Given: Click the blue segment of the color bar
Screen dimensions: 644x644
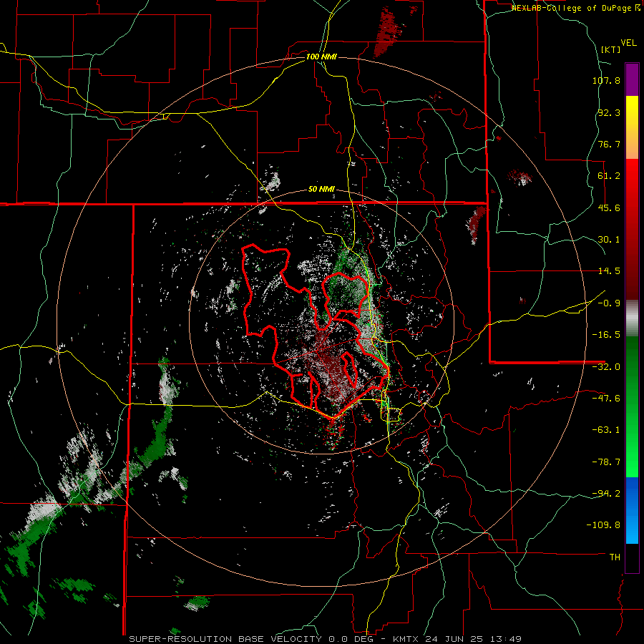Looking at the screenshot, I should click(x=632, y=510).
